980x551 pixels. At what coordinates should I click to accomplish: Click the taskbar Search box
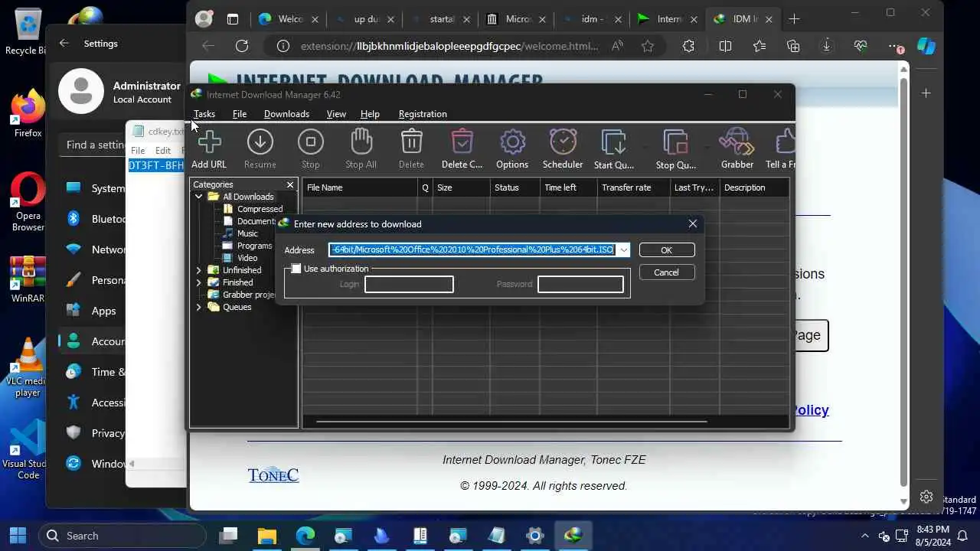122,536
